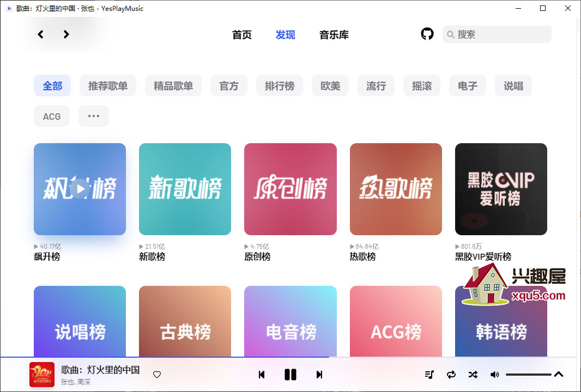The height and width of the screenshot is (392, 581).
Task: Filter by the 说唱 category
Action: tap(513, 85)
